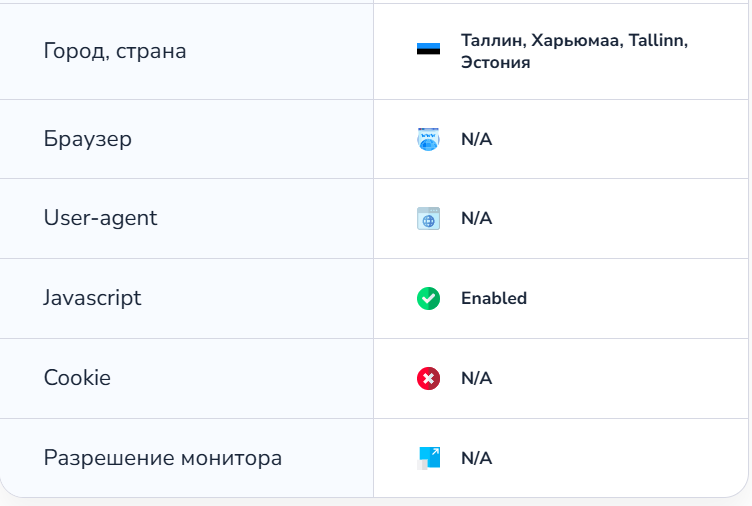Click the browser icon beside Браузер value
This screenshot has height=506, width=752.
[428, 139]
